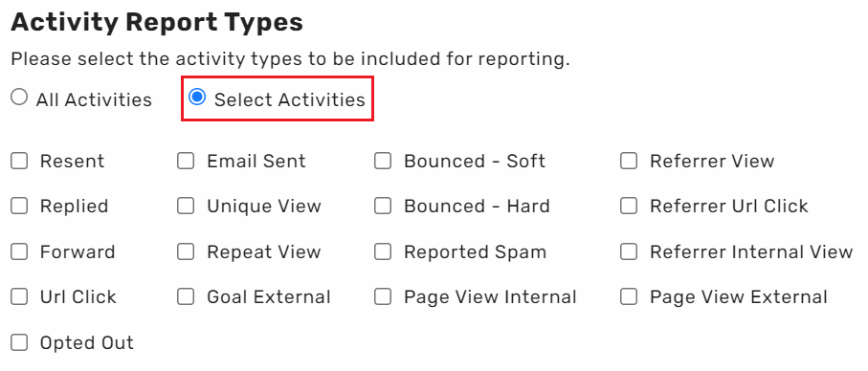
Task: Tick the Forward activity checkbox
Action: tap(19, 251)
